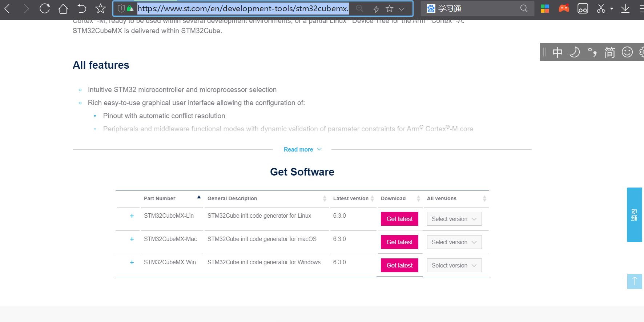Sort the table by the Download column

click(400, 198)
